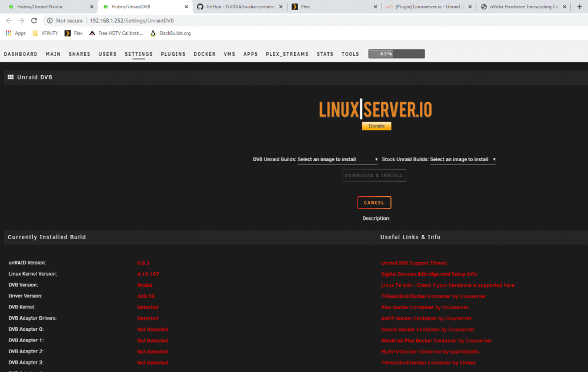
Task: Open the VMs menu
Action: tap(229, 54)
